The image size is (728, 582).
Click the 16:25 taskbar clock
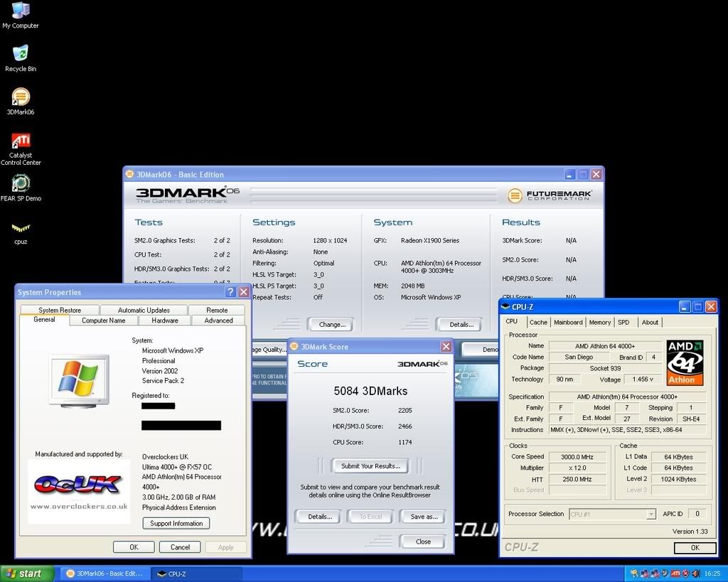pos(712,573)
